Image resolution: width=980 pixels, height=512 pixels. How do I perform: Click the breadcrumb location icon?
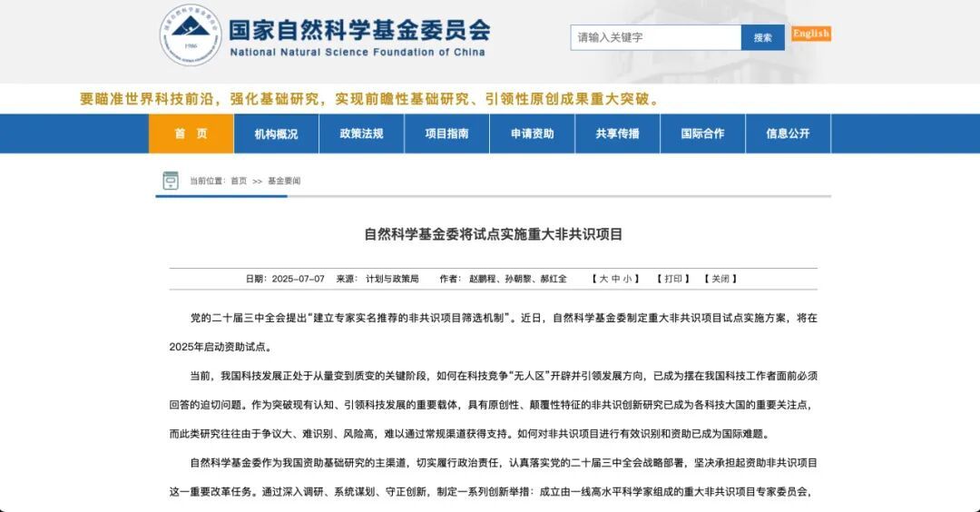[171, 181]
